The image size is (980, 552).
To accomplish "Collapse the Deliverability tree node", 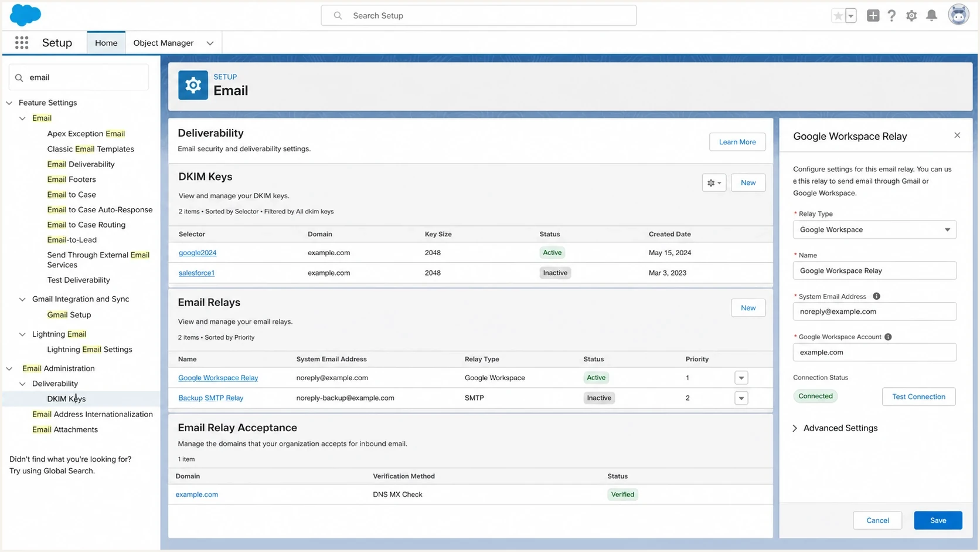I will pos(22,384).
